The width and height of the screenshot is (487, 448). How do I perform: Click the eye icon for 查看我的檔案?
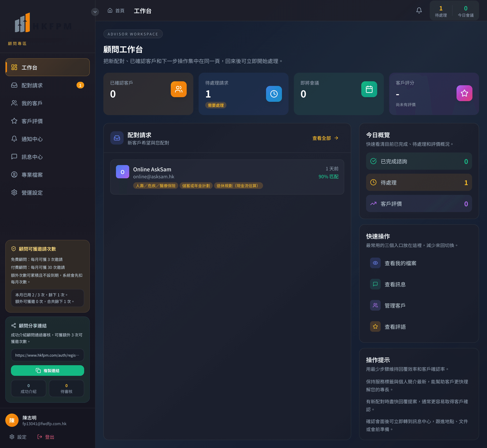[x=375, y=263]
